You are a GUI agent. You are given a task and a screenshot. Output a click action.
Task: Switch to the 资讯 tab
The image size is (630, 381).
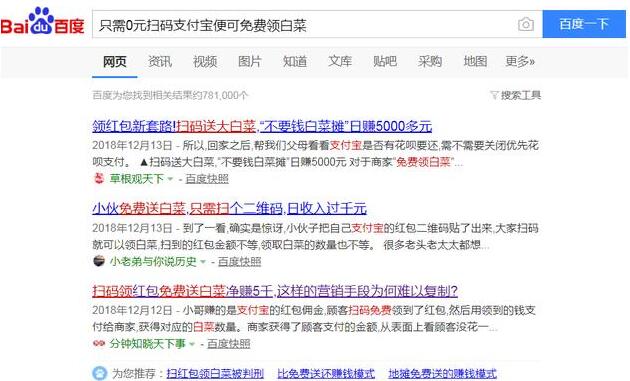pos(160,61)
